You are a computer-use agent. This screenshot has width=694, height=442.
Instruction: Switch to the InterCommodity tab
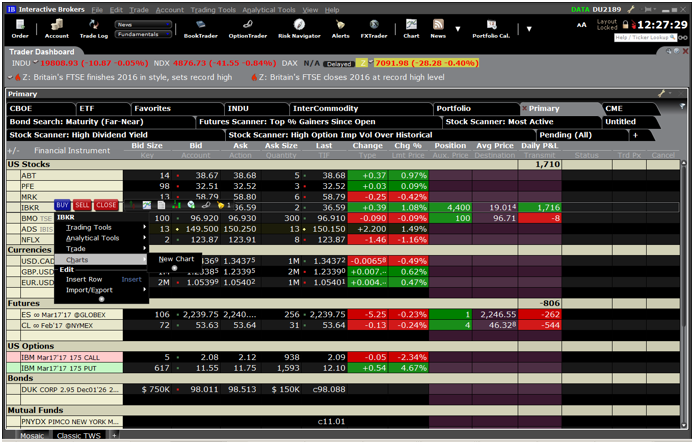(361, 108)
